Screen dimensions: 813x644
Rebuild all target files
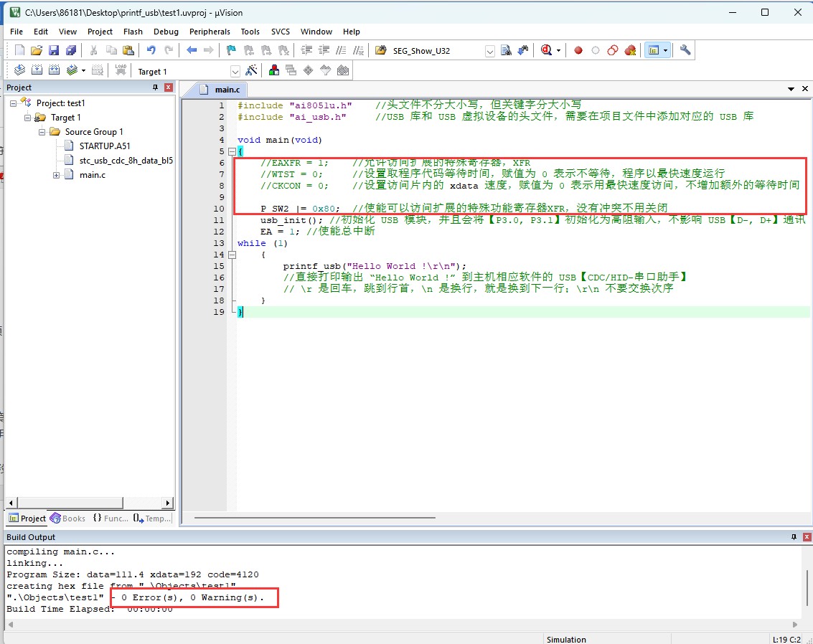[x=54, y=70]
